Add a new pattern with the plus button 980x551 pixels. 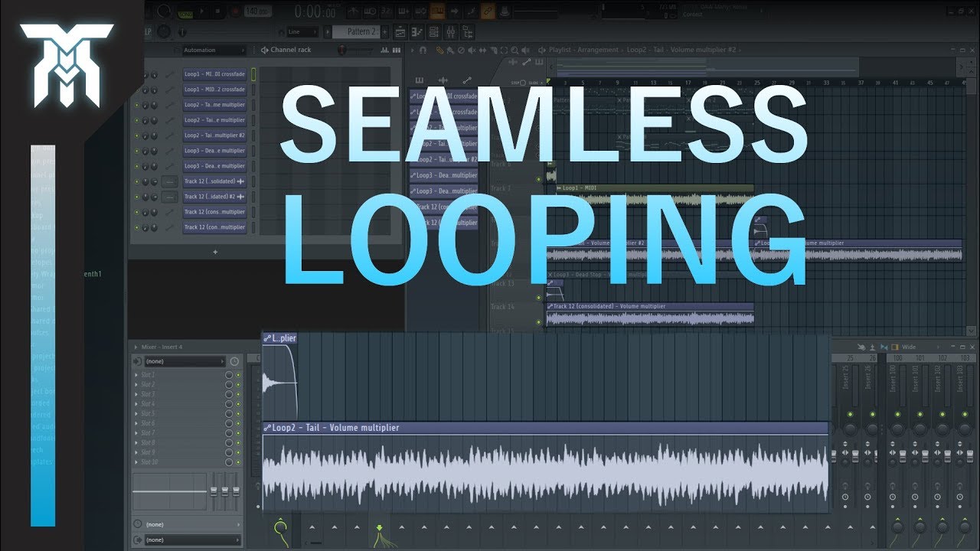pyautogui.click(x=385, y=32)
